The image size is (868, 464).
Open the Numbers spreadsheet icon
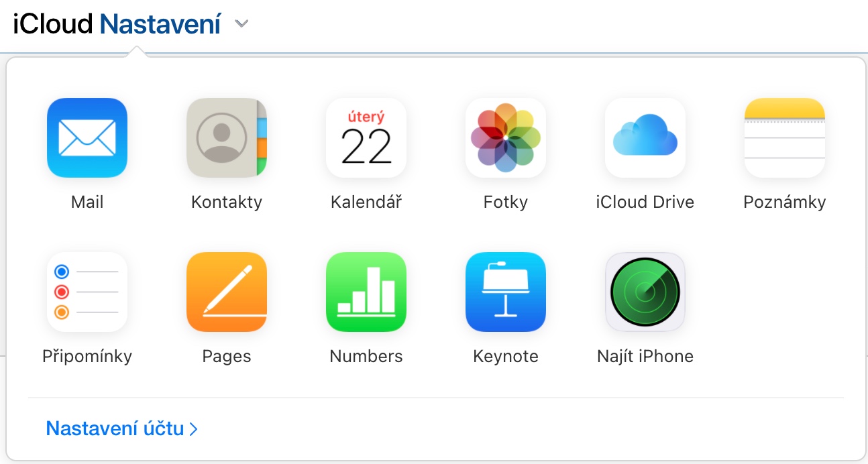(366, 292)
